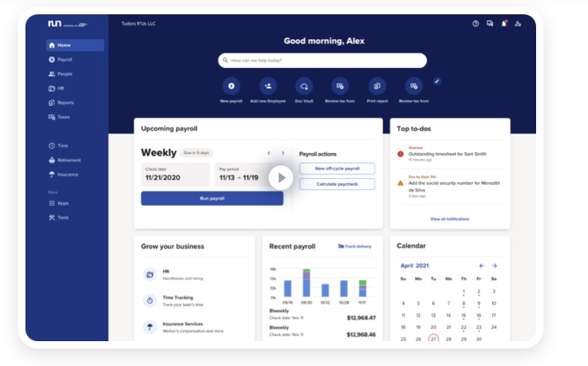Click the first Review tax form shortcut
Image resolution: width=588 pixels, height=366 pixels.
[x=340, y=86]
